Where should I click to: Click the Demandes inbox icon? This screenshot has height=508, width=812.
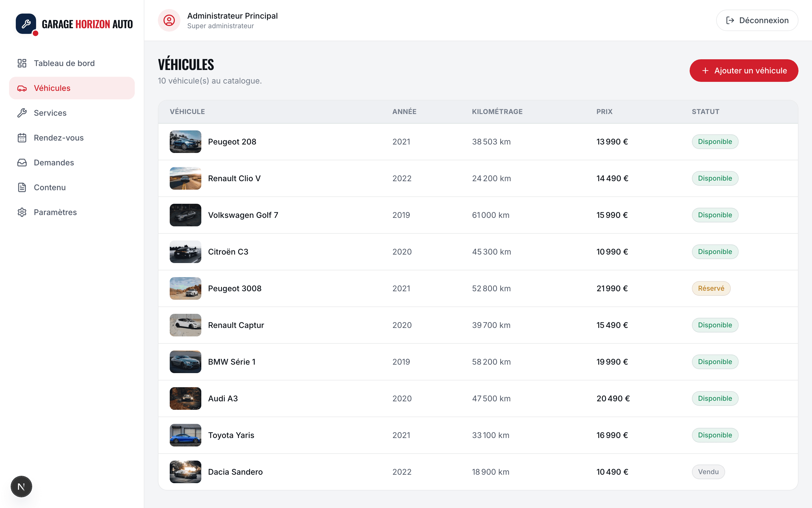click(22, 163)
